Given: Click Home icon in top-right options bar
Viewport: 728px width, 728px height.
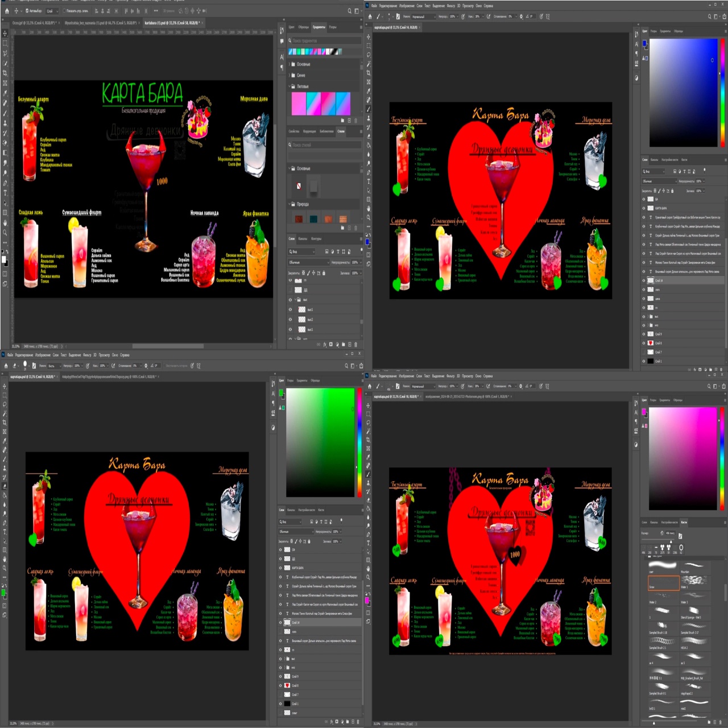Looking at the screenshot, I should pyautogui.click(x=370, y=16).
